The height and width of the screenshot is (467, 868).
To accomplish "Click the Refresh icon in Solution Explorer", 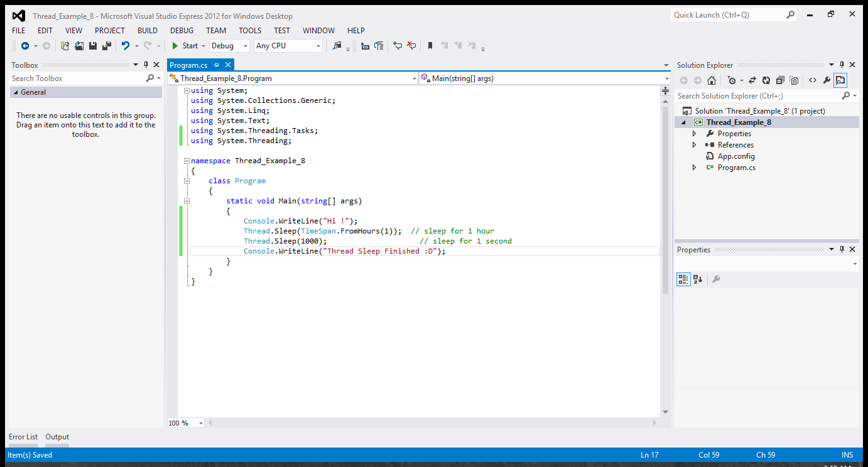I will point(766,80).
